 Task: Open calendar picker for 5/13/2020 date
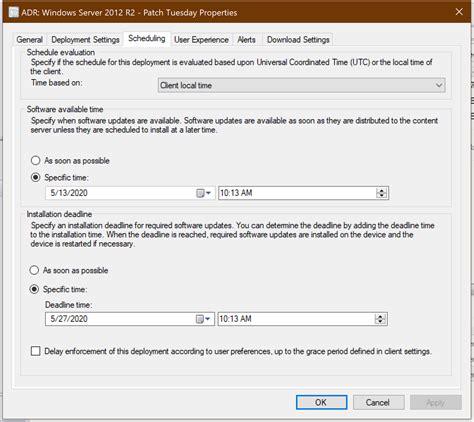click(203, 193)
